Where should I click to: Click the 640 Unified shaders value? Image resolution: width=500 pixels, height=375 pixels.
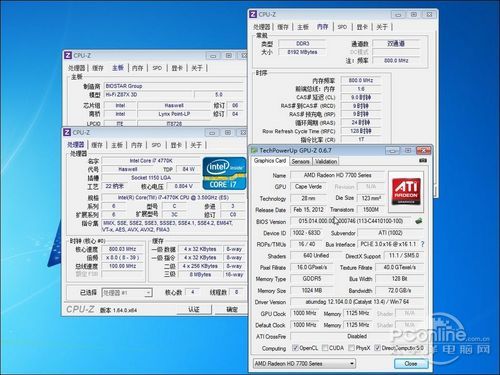tap(316, 256)
